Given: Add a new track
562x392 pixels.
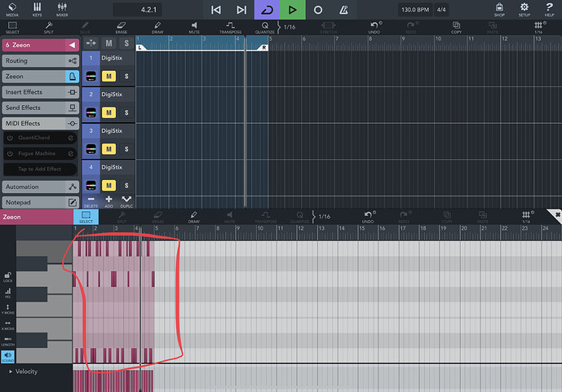Looking at the screenshot, I should click(108, 201).
